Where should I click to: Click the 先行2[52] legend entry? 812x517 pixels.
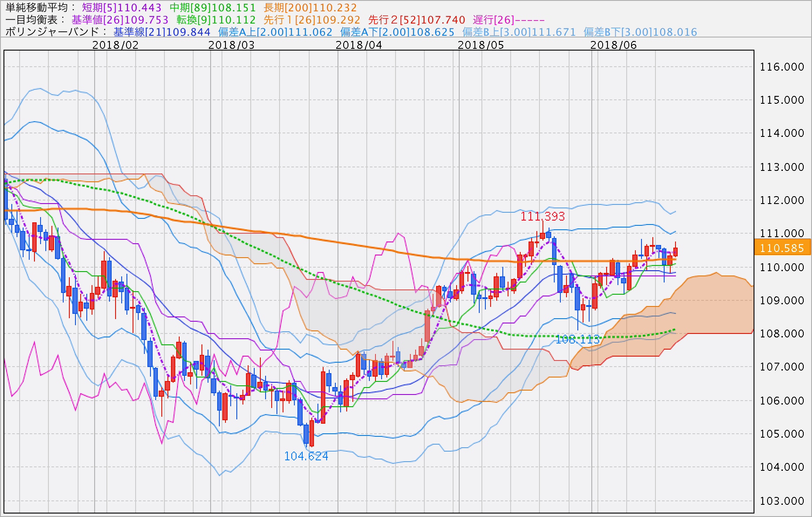(x=416, y=20)
